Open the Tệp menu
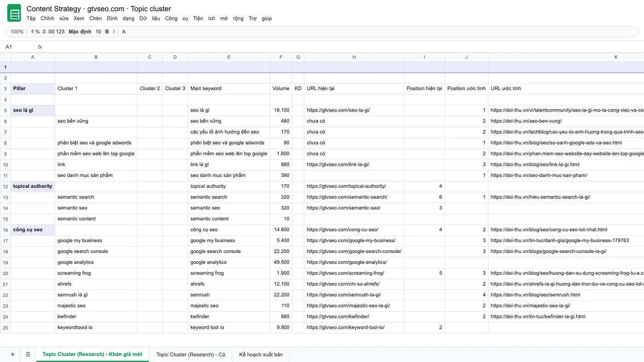The image size is (644, 362). [x=31, y=18]
